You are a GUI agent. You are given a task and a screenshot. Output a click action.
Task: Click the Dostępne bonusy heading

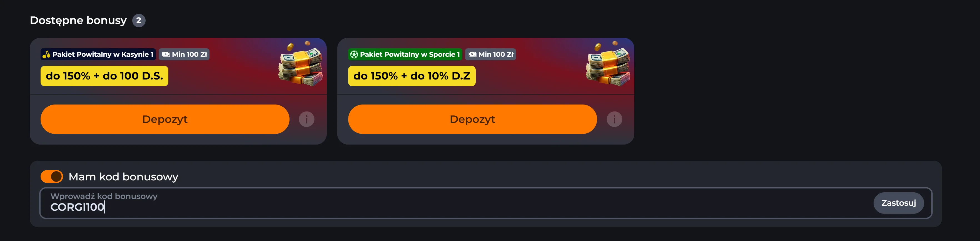pos(78,20)
